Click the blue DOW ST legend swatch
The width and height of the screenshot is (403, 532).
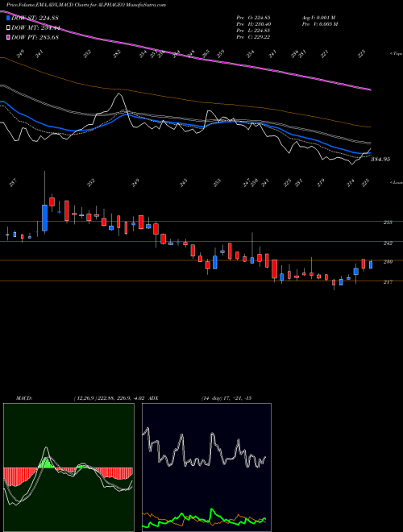click(8, 18)
